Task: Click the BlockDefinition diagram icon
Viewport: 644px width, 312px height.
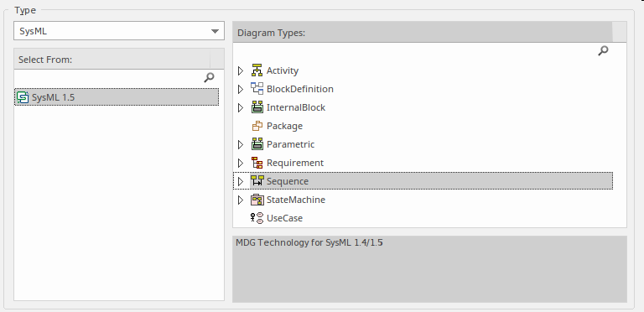Action: pos(257,89)
